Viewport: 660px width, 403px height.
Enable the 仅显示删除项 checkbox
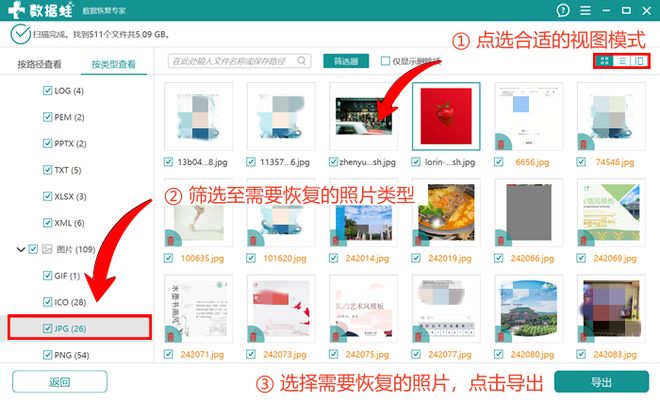tap(386, 61)
